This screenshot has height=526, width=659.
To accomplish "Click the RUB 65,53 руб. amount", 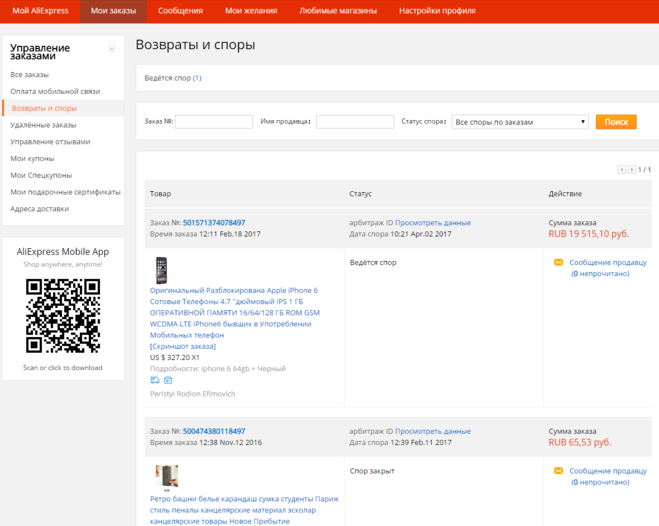I will pyautogui.click(x=580, y=442).
